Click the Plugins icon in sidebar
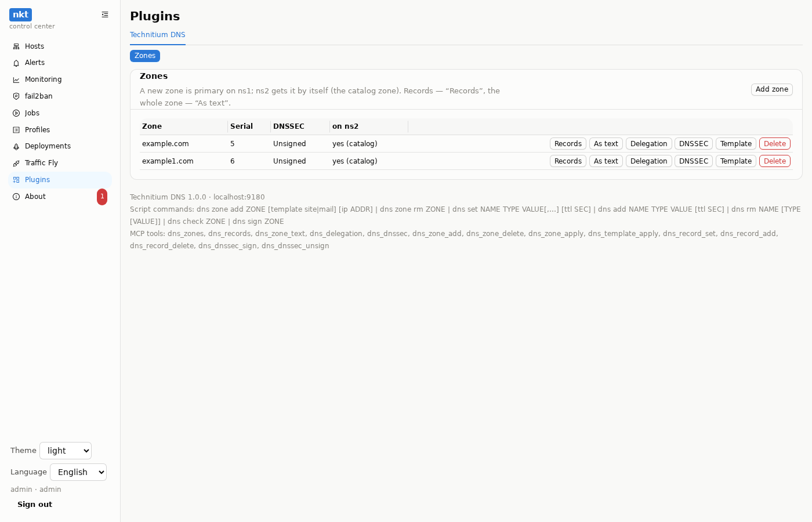 click(16, 180)
